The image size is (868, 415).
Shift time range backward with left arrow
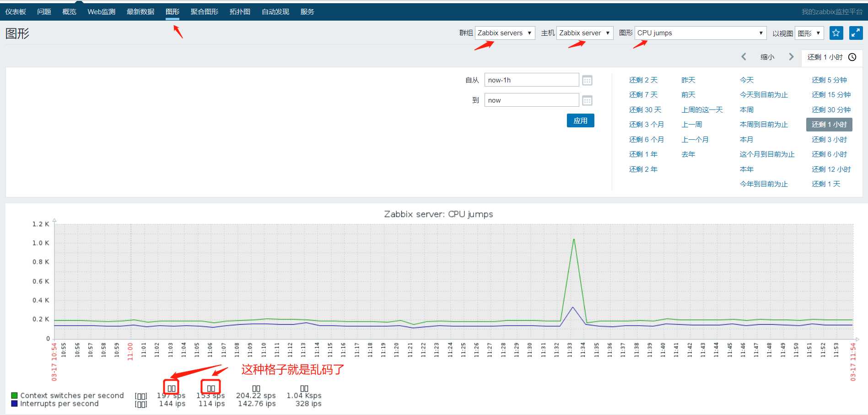pyautogui.click(x=744, y=57)
